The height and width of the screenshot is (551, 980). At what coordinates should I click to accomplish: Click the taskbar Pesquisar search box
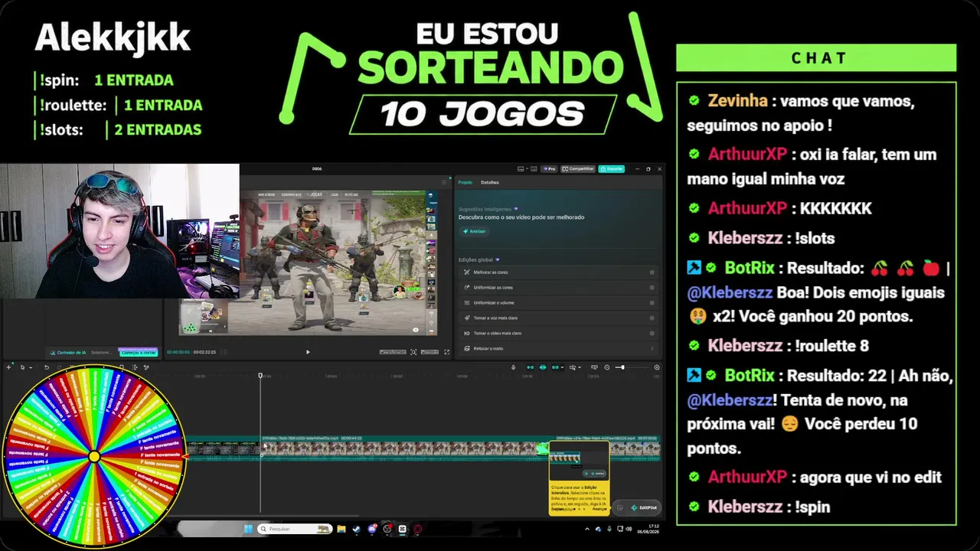pyautogui.click(x=296, y=529)
